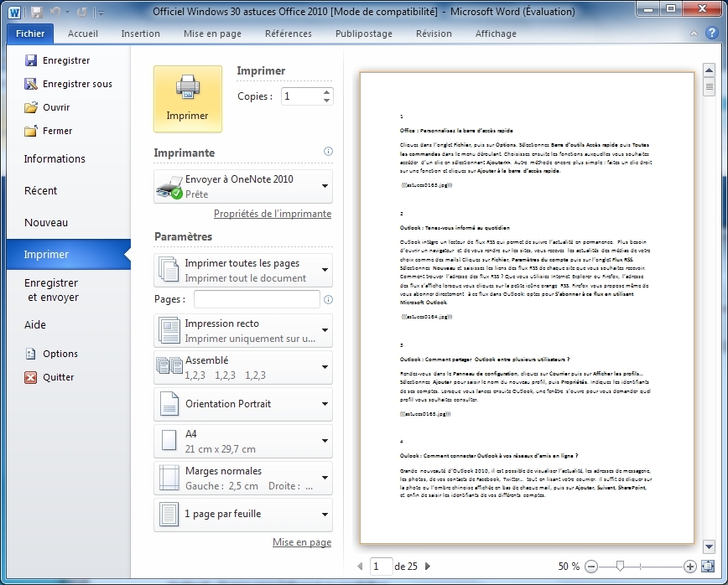Viewport: 728px width, 585px height.
Task: Click the preview scrollbar down arrow
Action: coord(709,546)
